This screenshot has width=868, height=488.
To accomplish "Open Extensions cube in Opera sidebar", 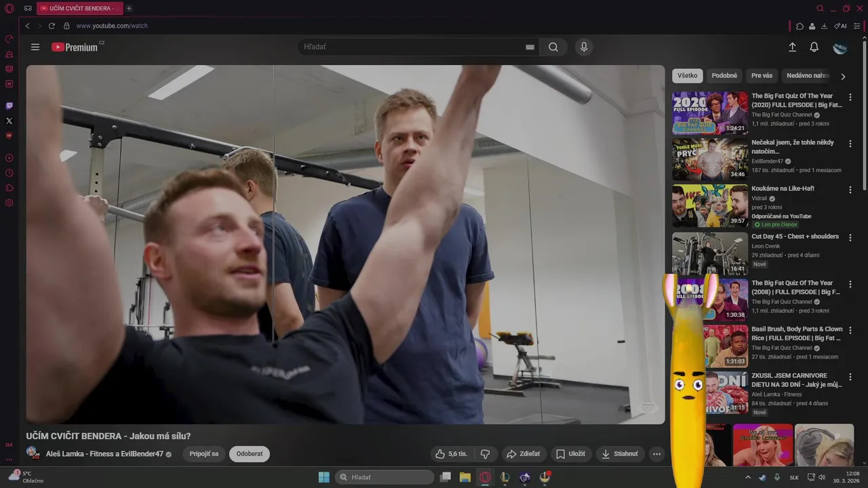I will pos(9,188).
